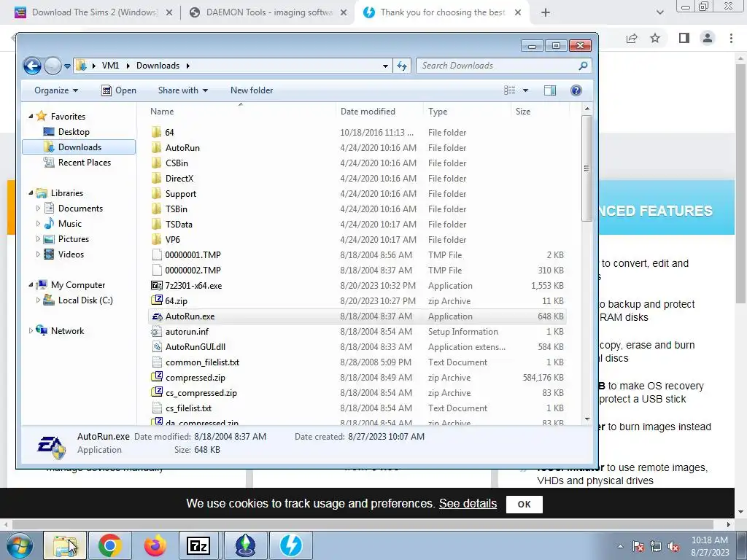Open the Chrome profile avatar
Screen dimensions: 747x560
pos(708,38)
